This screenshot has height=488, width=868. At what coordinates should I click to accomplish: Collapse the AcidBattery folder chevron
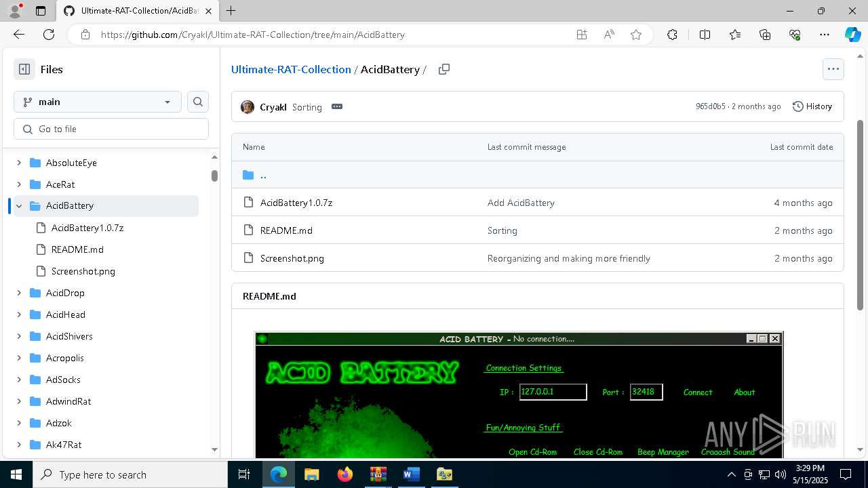pyautogui.click(x=19, y=206)
